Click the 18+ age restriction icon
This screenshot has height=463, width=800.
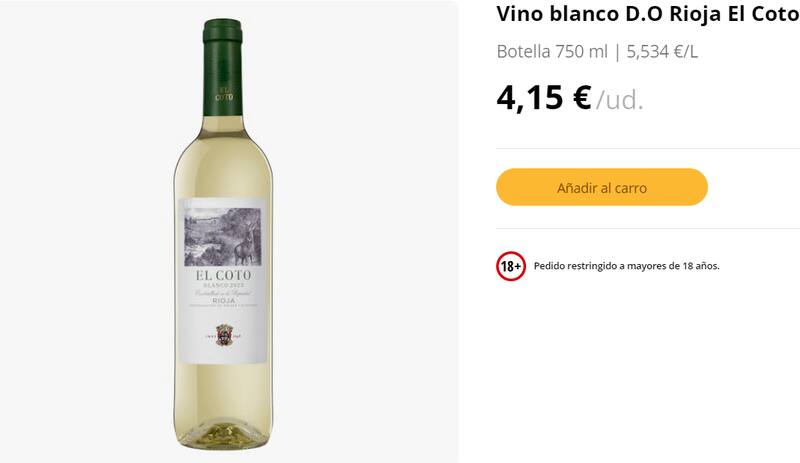click(511, 266)
